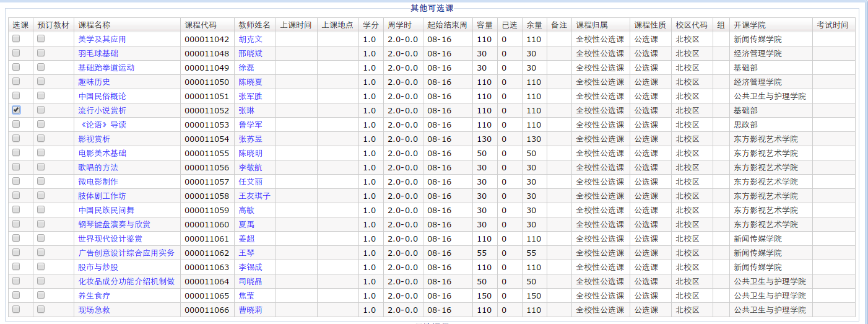Check the 选课 box for 现场急救
868x324 pixels.
16,309
